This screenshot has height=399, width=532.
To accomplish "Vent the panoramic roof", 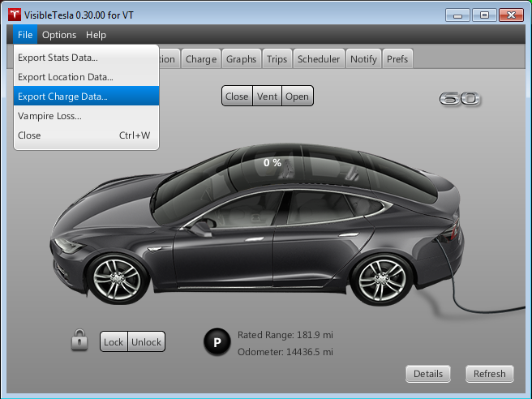I will click(x=267, y=96).
